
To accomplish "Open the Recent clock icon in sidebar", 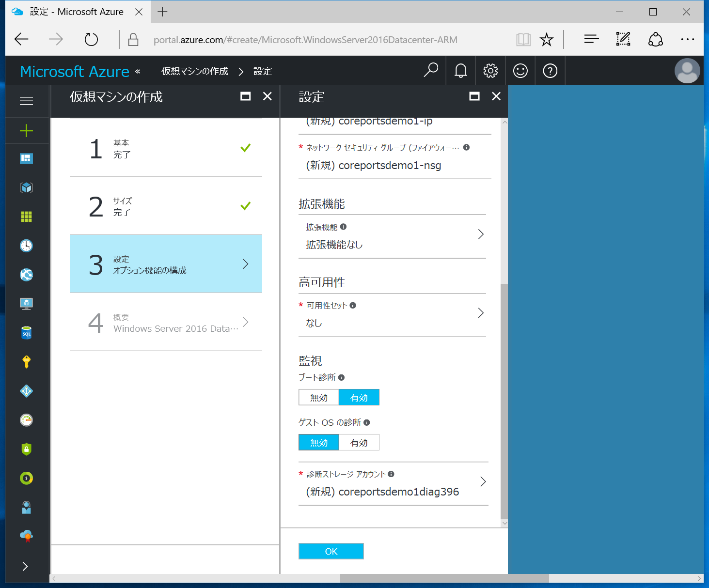I will click(x=26, y=246).
